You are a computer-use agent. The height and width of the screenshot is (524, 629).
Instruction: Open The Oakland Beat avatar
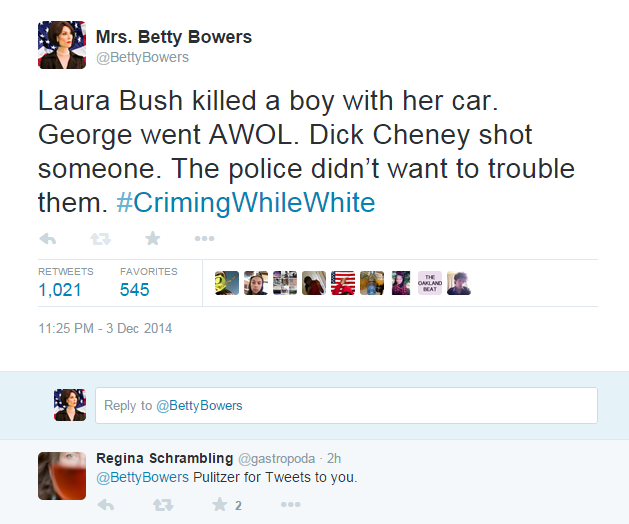429,283
